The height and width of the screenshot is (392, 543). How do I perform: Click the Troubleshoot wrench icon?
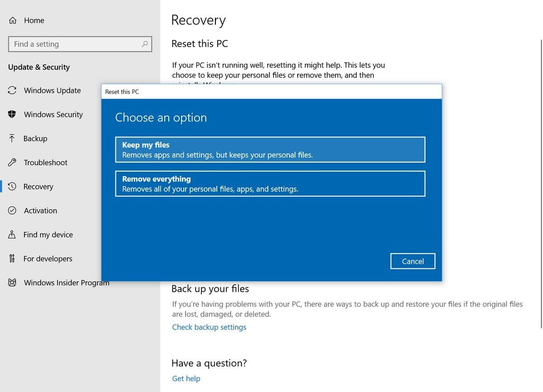click(x=12, y=163)
